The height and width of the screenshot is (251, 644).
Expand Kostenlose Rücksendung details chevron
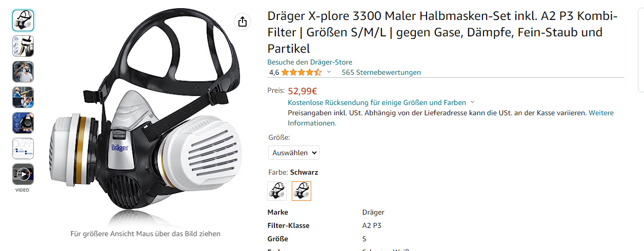click(472, 102)
